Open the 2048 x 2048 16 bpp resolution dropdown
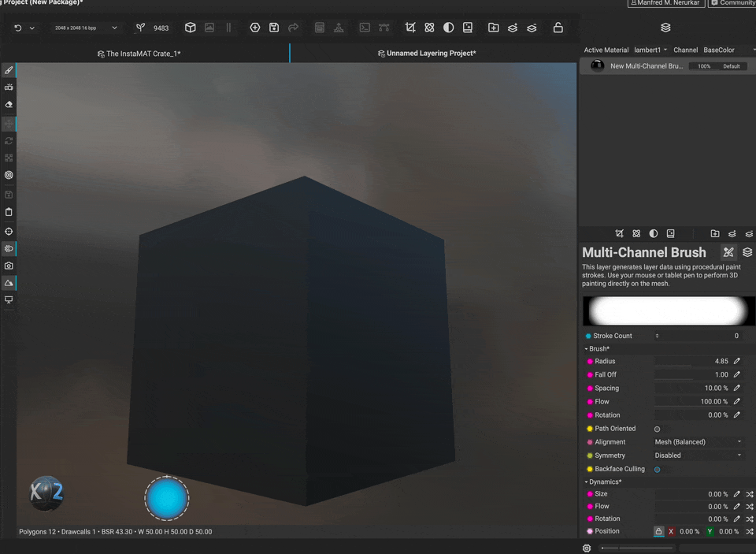Screen dimensions: 756x554 [x=85, y=28]
